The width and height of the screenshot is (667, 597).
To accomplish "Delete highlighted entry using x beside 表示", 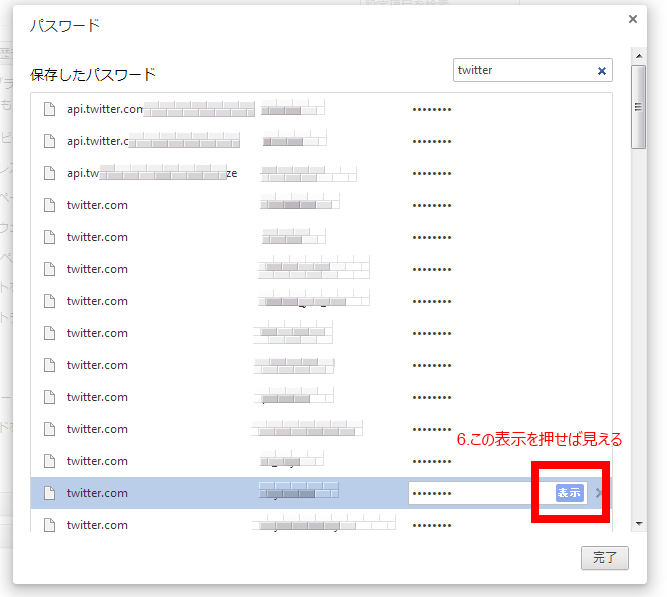I will tap(599, 493).
